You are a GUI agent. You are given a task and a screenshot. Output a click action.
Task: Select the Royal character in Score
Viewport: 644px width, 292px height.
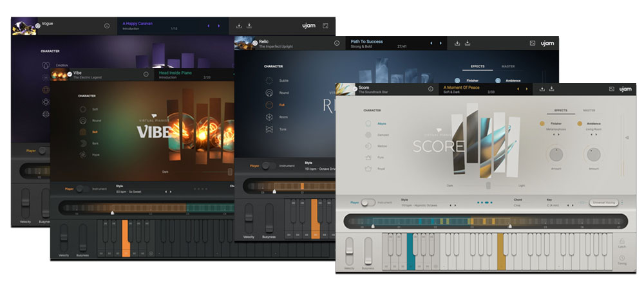click(x=375, y=169)
